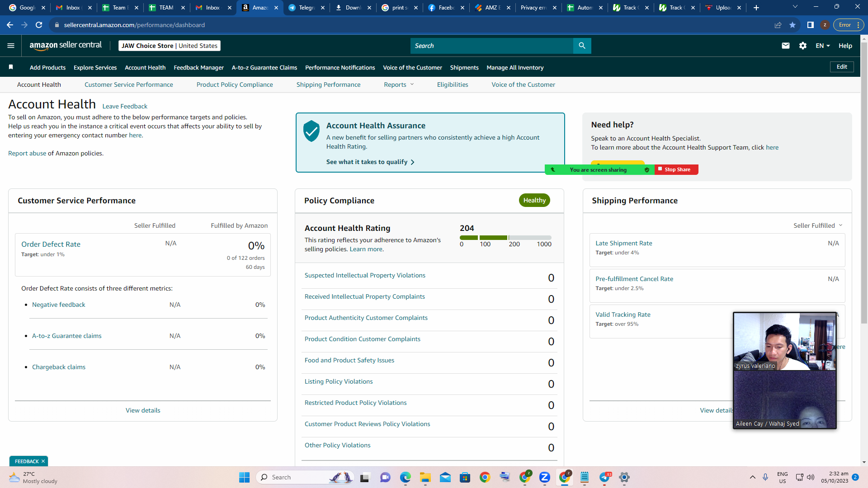View details of Customer Service Performance
This screenshot has height=488, width=868.
pyautogui.click(x=143, y=410)
